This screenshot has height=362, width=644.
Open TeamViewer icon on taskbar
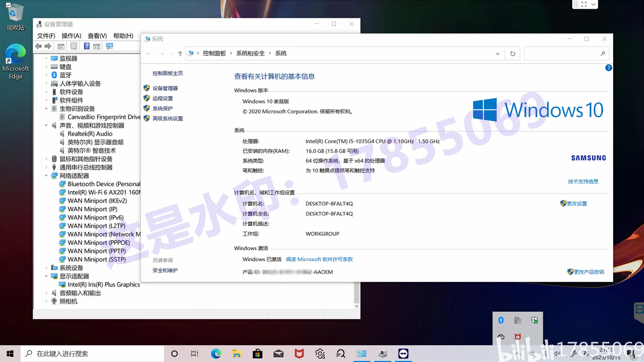click(x=404, y=353)
